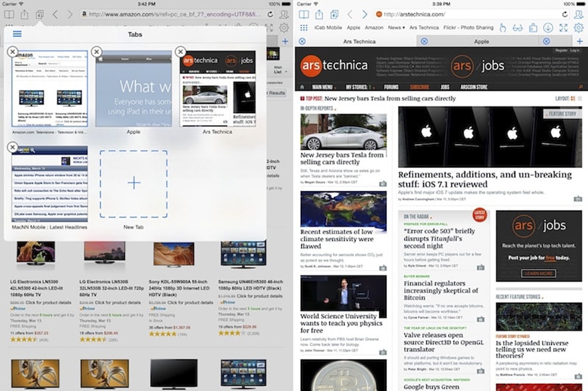Tap the home icon in Ars Technica nav

(302, 87)
